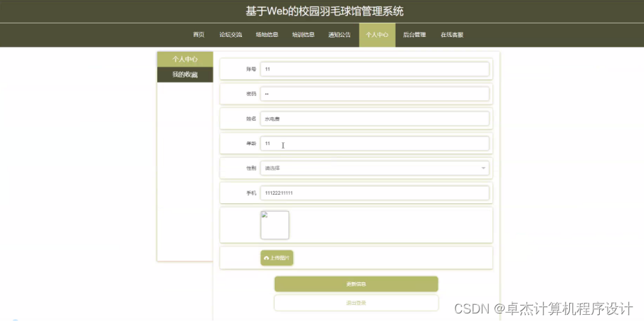This screenshot has width=644, height=322.
Task: Open 我的收藏 in the sidebar
Action: [x=185, y=75]
